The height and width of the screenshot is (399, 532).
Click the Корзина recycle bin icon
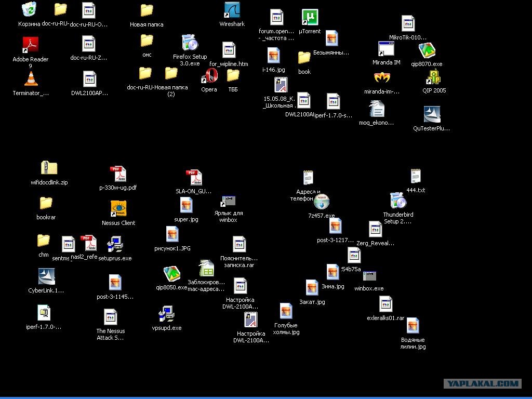(29, 9)
